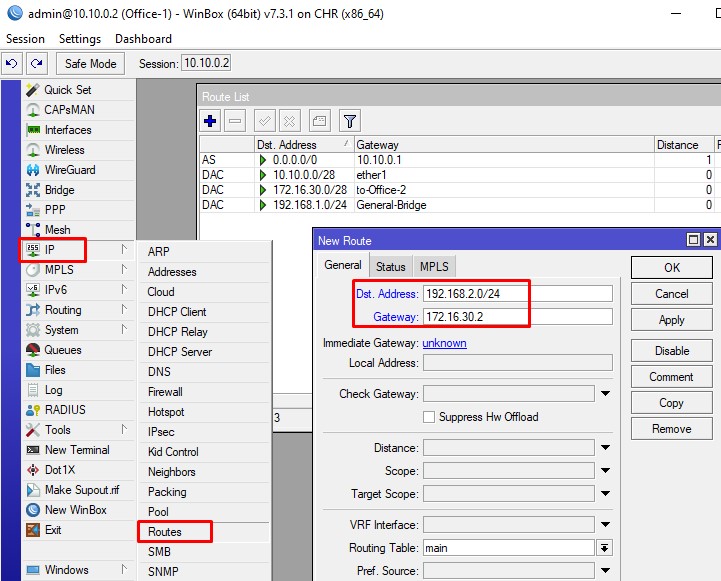Screen dimensions: 721x581
Task: Click the Gateway input field
Action: [518, 317]
